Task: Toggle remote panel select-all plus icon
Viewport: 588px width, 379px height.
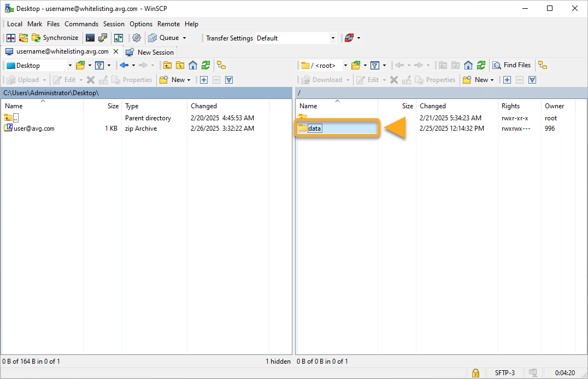Action: 507,80
